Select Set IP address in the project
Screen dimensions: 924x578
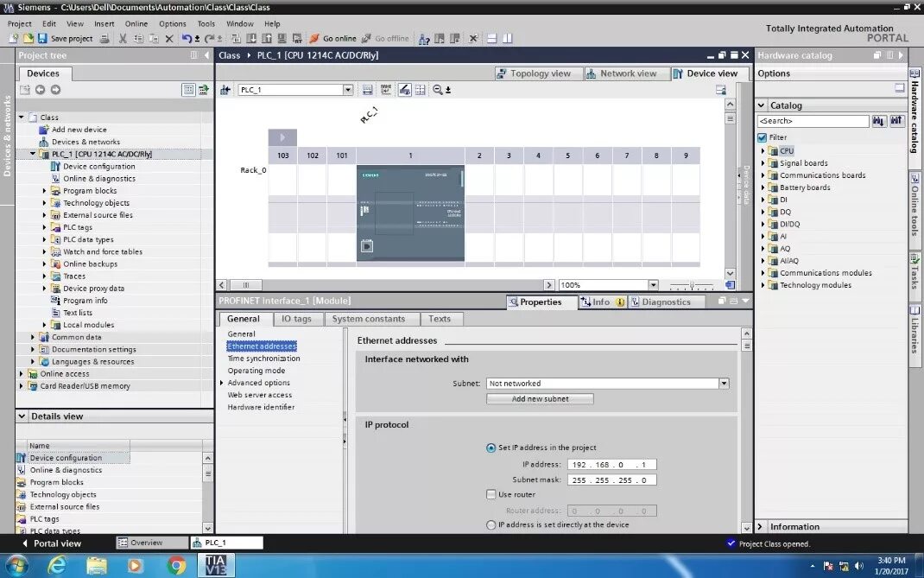click(490, 448)
